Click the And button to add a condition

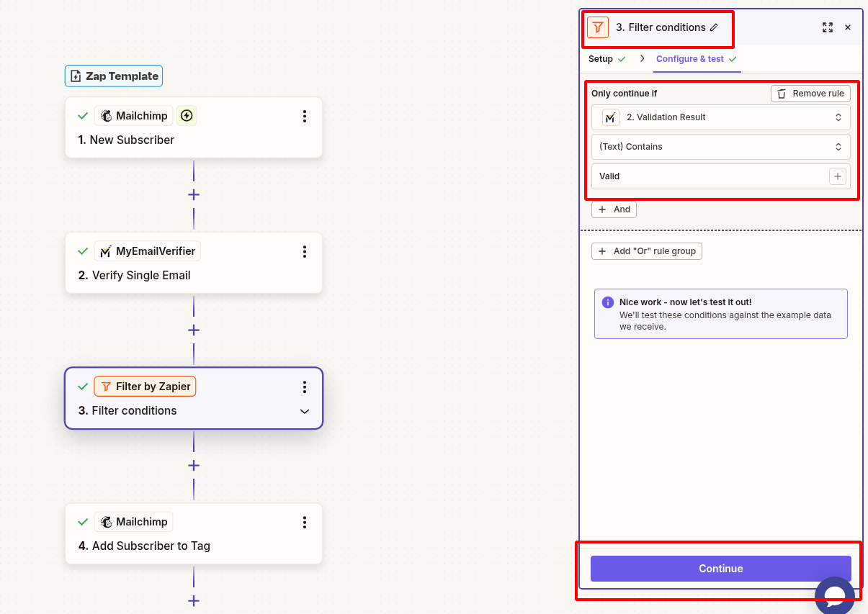614,209
